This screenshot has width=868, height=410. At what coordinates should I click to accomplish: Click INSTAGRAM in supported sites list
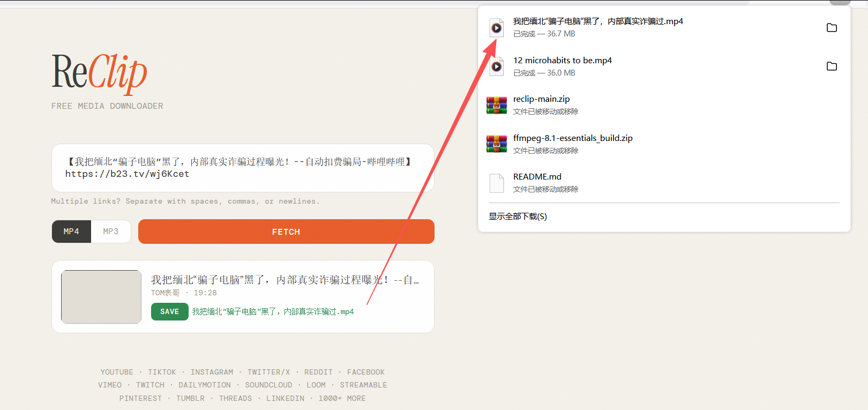[212, 372]
